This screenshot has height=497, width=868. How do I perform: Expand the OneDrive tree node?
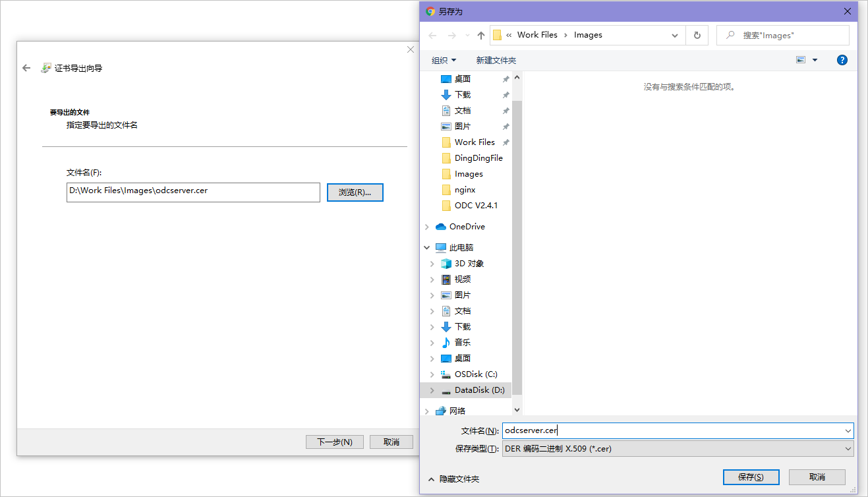(x=427, y=227)
